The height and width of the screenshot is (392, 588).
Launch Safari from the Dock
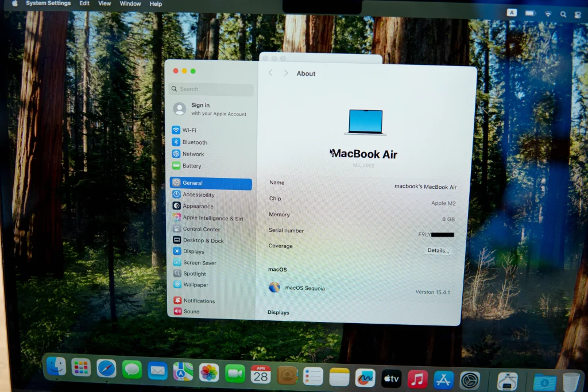coord(106,368)
